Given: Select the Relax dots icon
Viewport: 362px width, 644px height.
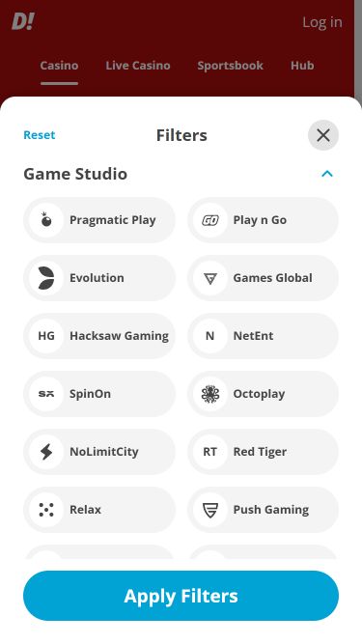Looking at the screenshot, I should click(x=46, y=510).
